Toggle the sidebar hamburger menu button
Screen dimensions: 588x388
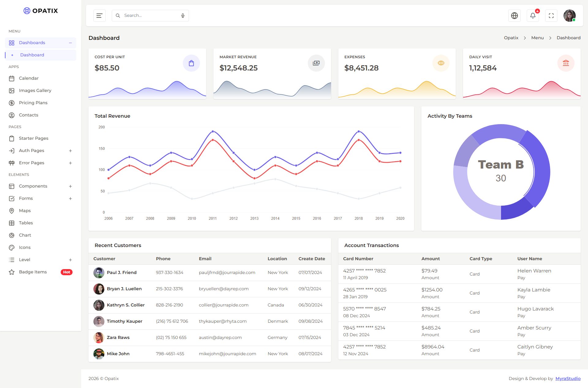99,16
